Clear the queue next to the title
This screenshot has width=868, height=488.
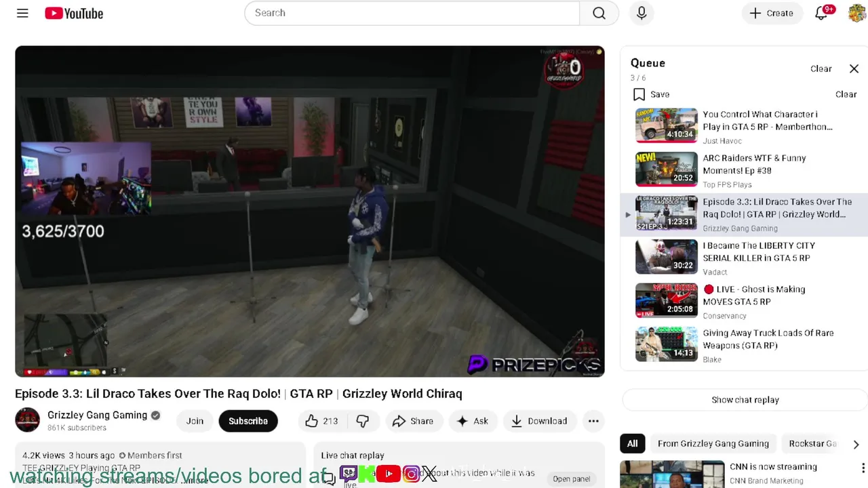point(821,68)
